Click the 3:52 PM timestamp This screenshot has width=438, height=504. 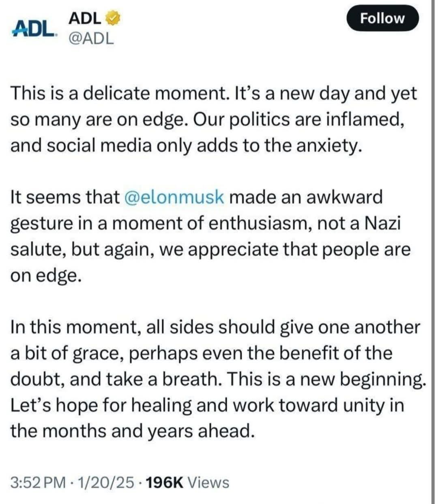click(x=38, y=483)
